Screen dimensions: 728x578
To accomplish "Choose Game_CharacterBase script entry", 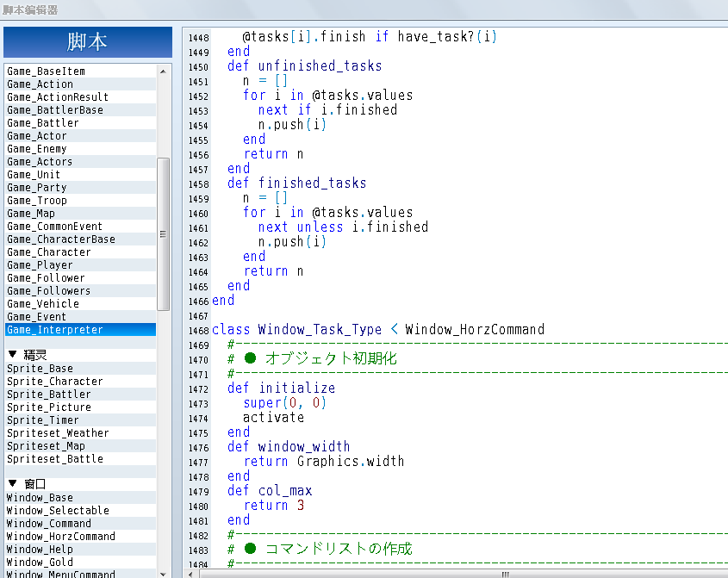I will [x=80, y=239].
